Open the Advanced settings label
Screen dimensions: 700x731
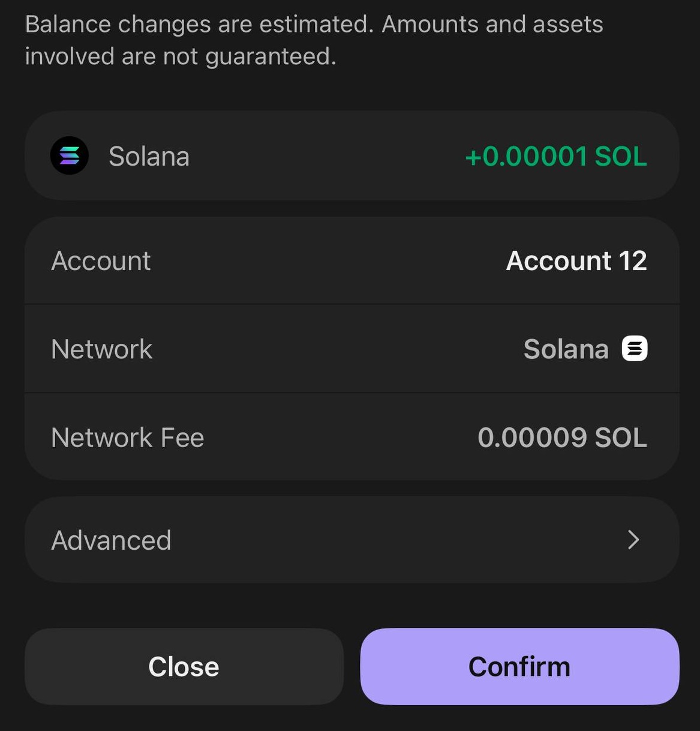click(112, 540)
